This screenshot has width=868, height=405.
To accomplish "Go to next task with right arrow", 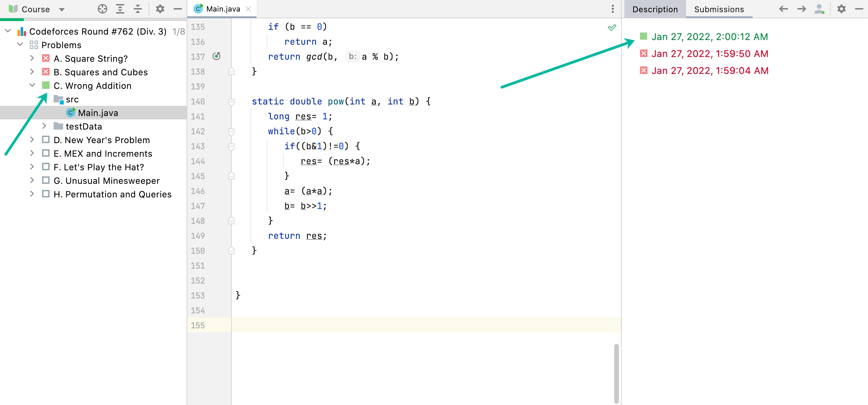I will click(x=801, y=9).
